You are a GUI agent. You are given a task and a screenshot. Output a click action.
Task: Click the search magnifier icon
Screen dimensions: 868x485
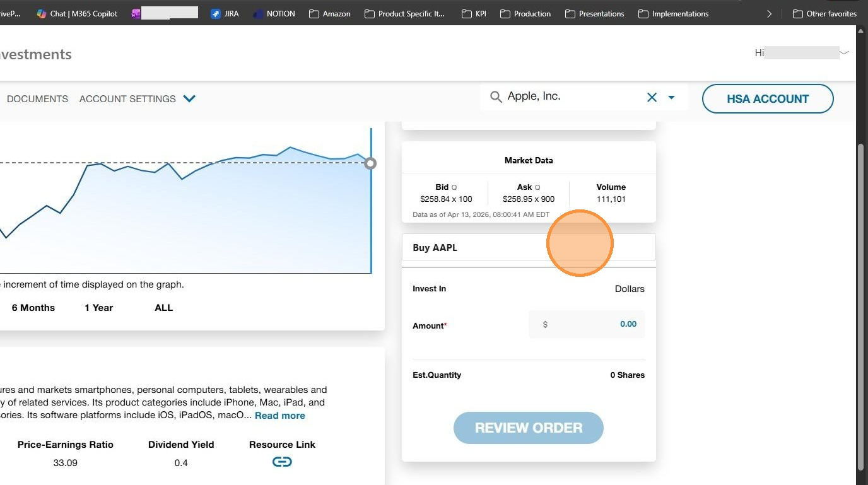click(496, 96)
